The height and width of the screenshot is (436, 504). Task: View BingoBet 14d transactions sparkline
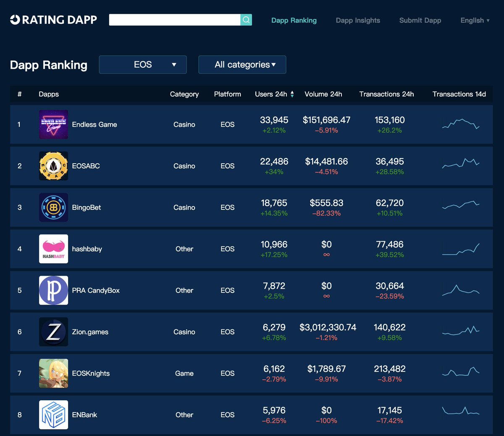coord(461,205)
